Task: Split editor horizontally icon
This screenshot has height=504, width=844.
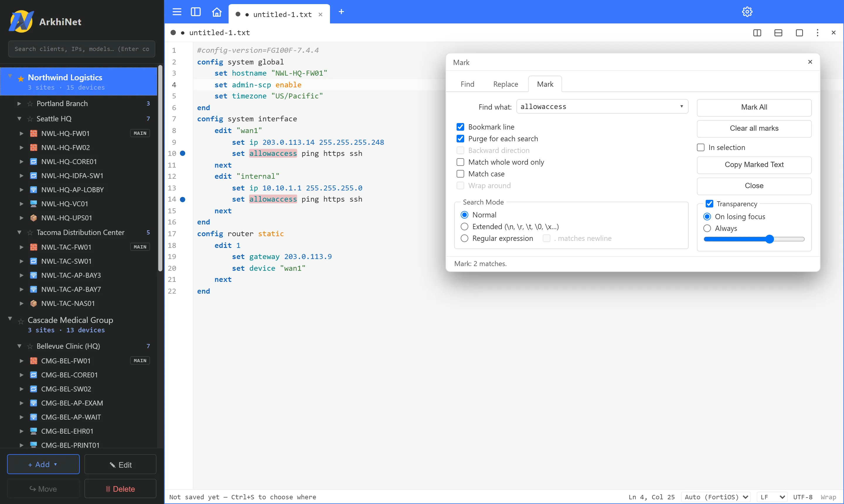Action: (x=778, y=33)
